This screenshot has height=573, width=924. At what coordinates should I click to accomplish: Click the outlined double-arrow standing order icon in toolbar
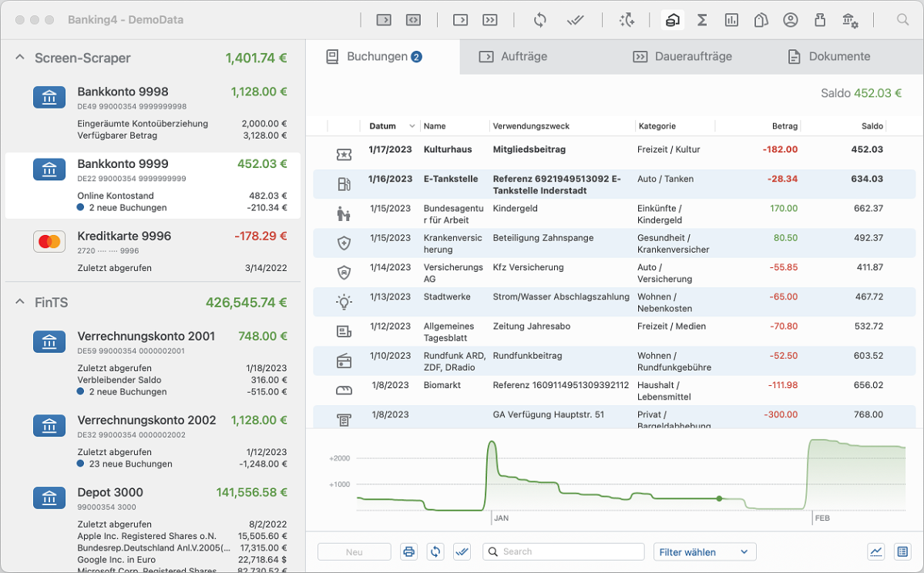coord(489,20)
